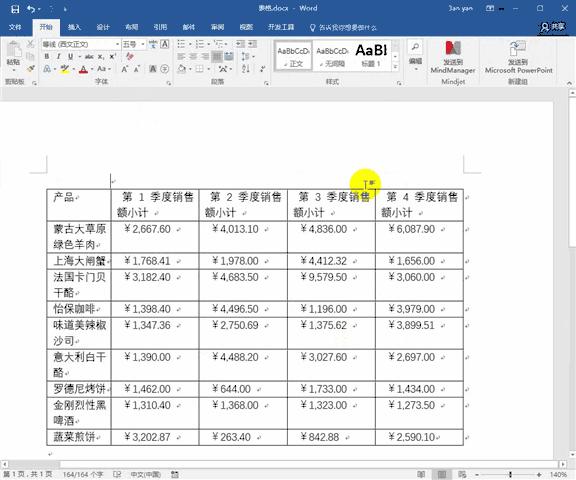The height and width of the screenshot is (480, 576).
Task: Toggle Underline formatting
Action: coord(70,57)
